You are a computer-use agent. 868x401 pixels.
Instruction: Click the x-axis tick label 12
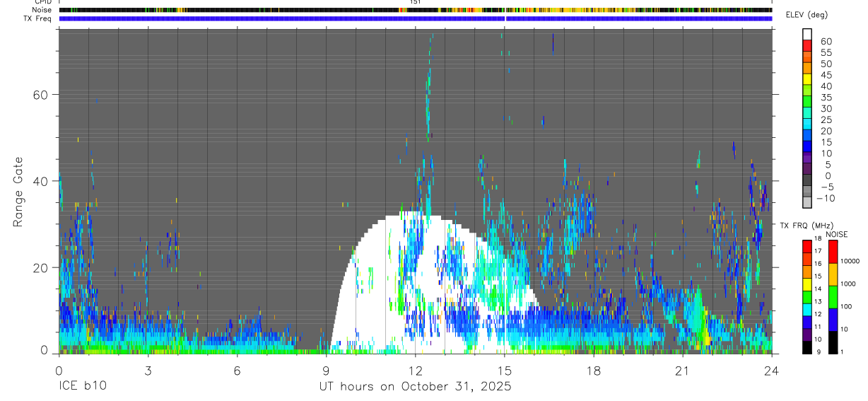click(x=416, y=371)
